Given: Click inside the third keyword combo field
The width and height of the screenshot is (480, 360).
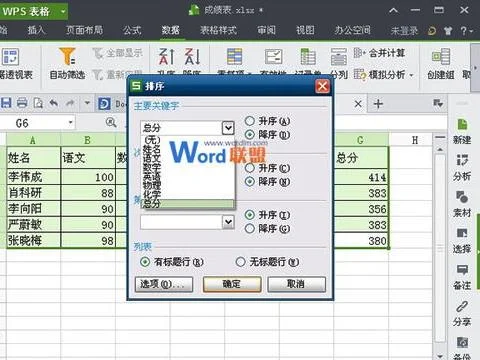Looking at the screenshot, I should 181,222.
